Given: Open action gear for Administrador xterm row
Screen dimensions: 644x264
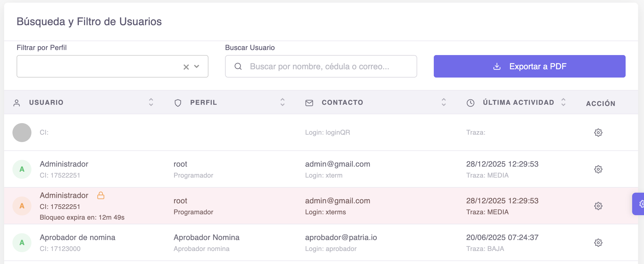Looking at the screenshot, I should tap(598, 169).
